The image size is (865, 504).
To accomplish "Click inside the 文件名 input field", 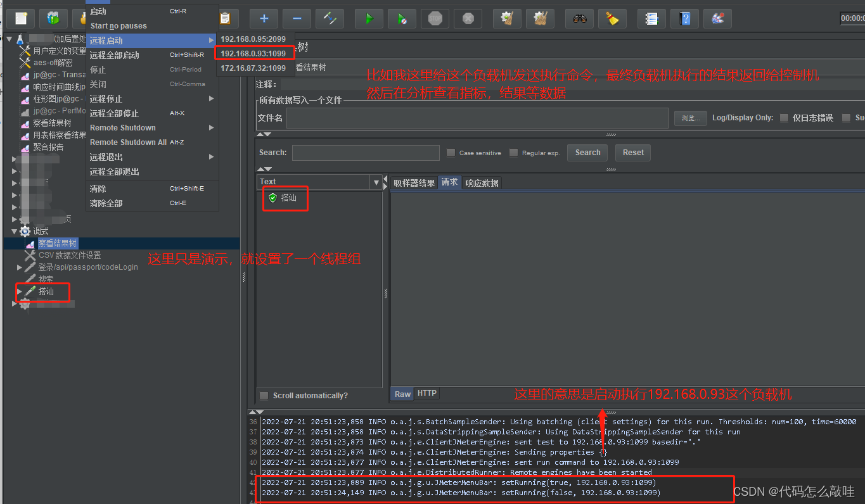I will coord(475,118).
